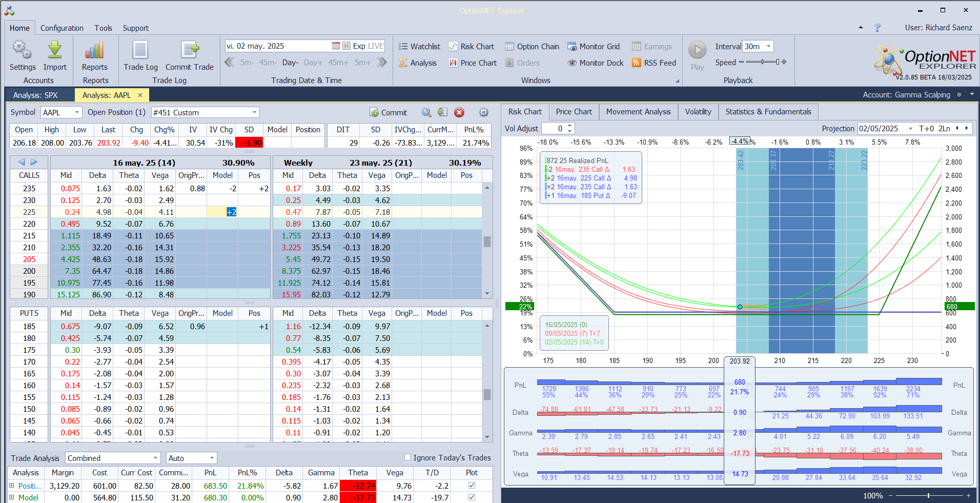The image size is (980, 503).
Task: Open the Volatility tab
Action: coord(698,112)
